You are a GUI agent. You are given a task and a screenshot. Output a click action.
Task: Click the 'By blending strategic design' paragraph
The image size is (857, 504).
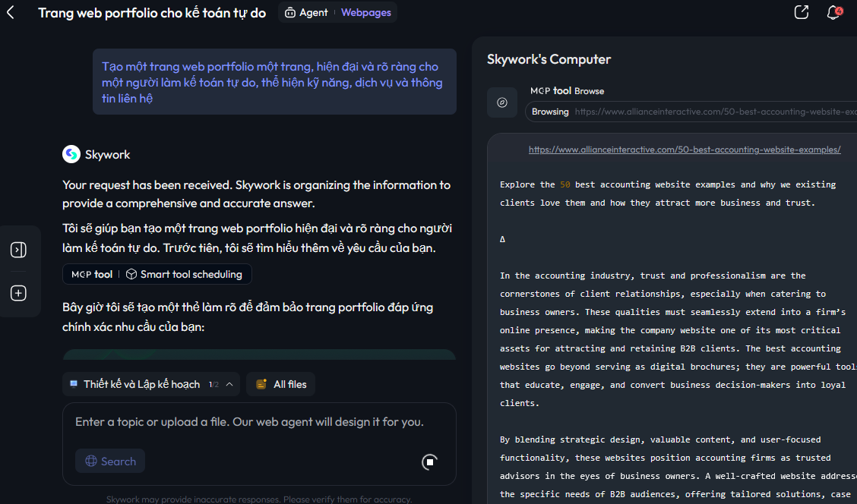[x=678, y=467]
